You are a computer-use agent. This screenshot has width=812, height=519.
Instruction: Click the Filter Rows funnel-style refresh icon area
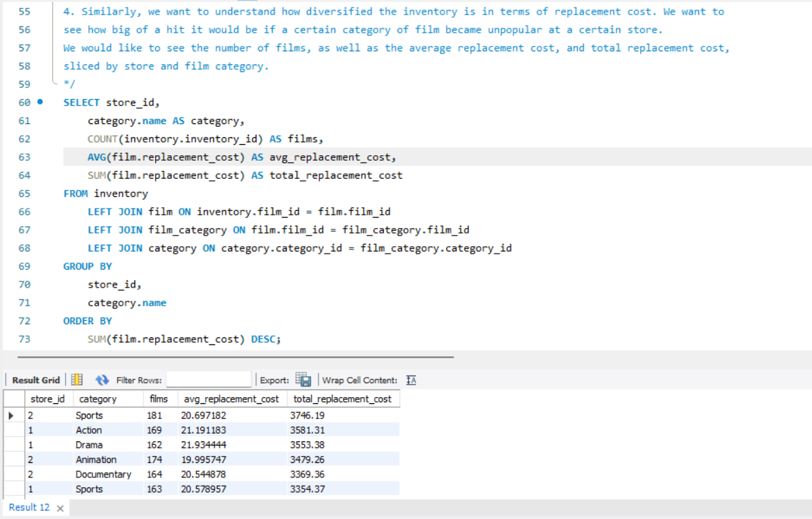(102, 379)
